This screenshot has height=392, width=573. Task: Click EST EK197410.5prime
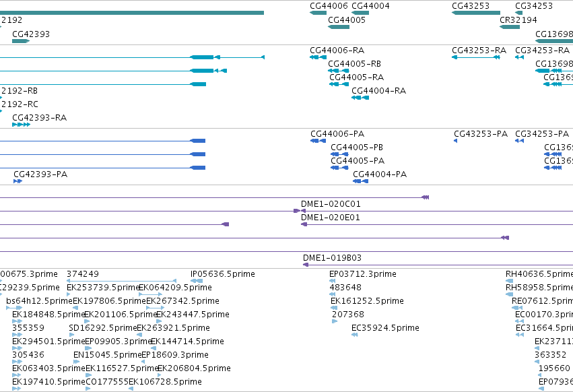pyautogui.click(x=48, y=382)
